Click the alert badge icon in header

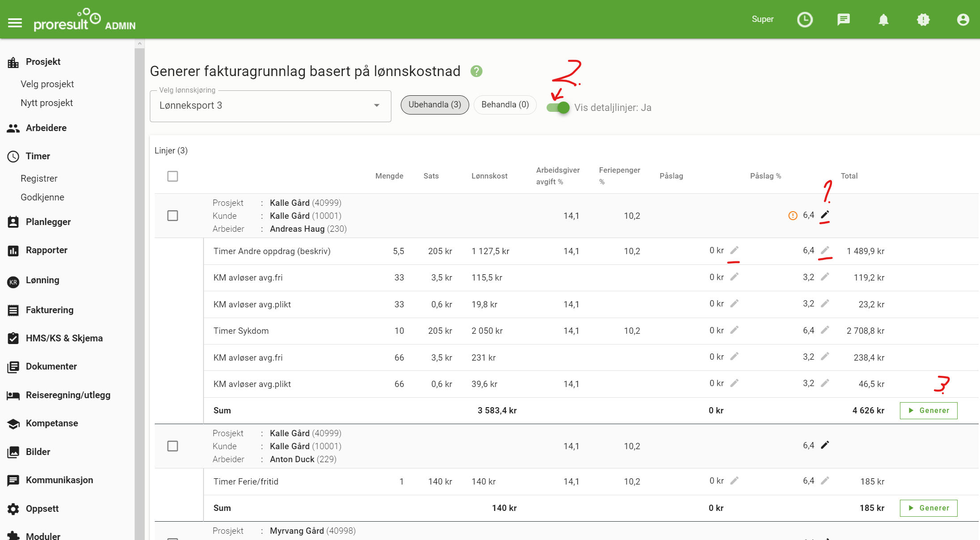pyautogui.click(x=923, y=20)
